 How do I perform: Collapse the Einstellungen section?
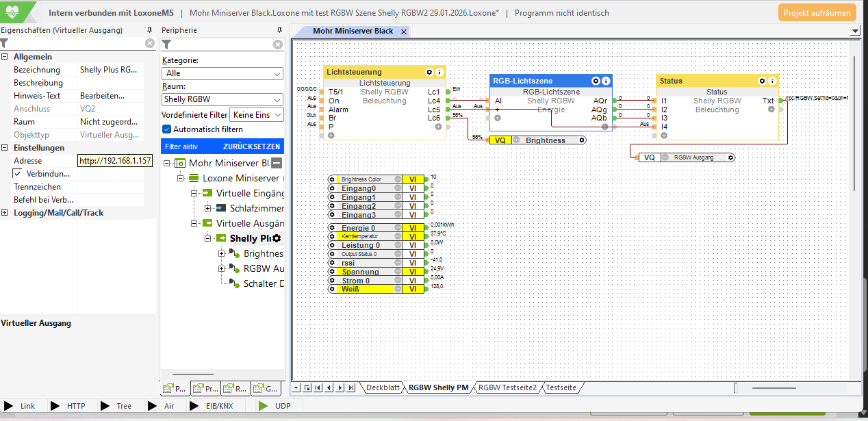tap(5, 148)
